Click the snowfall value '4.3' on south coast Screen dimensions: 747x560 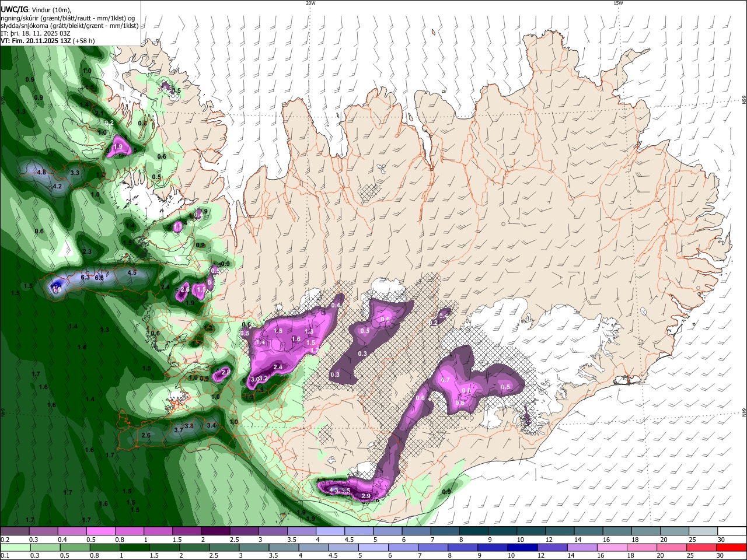coord(334,491)
